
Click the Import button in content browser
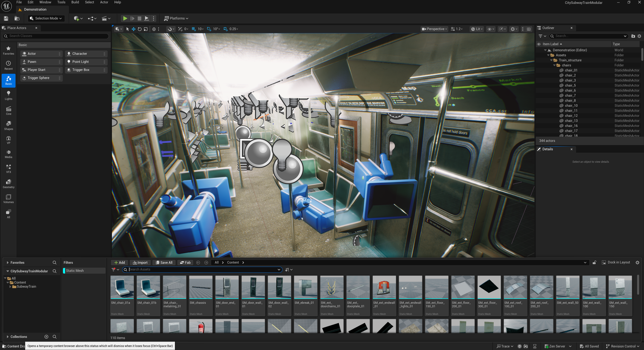pyautogui.click(x=140, y=263)
